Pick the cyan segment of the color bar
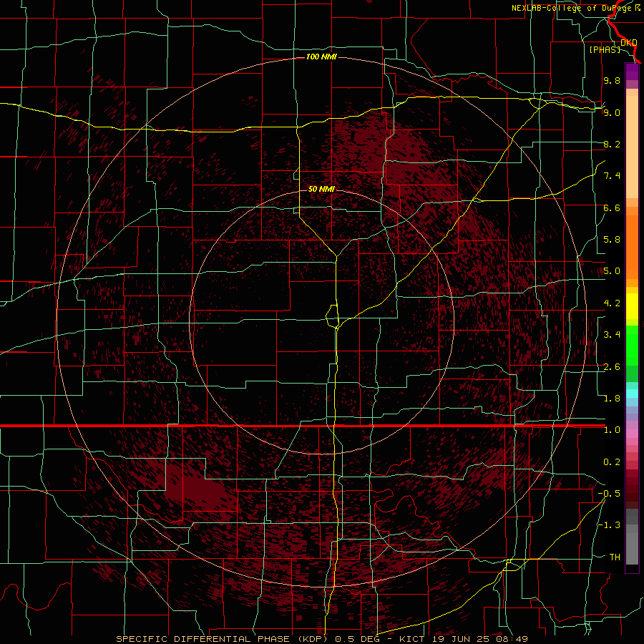The width and height of the screenshot is (644, 644). pyautogui.click(x=632, y=394)
